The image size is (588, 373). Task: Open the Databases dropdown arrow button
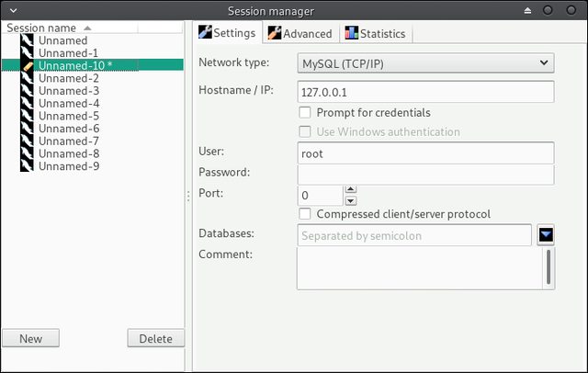point(546,235)
